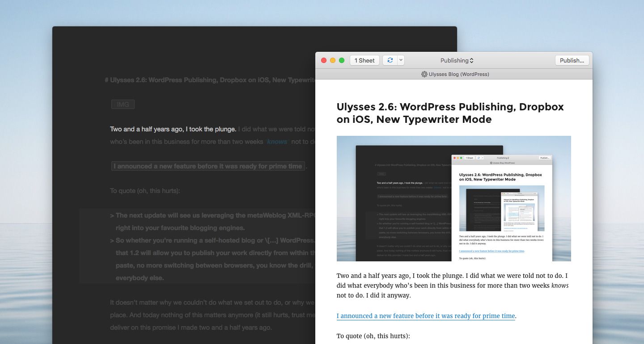Open the gear settings for Ulysses Blog

pos(424,74)
